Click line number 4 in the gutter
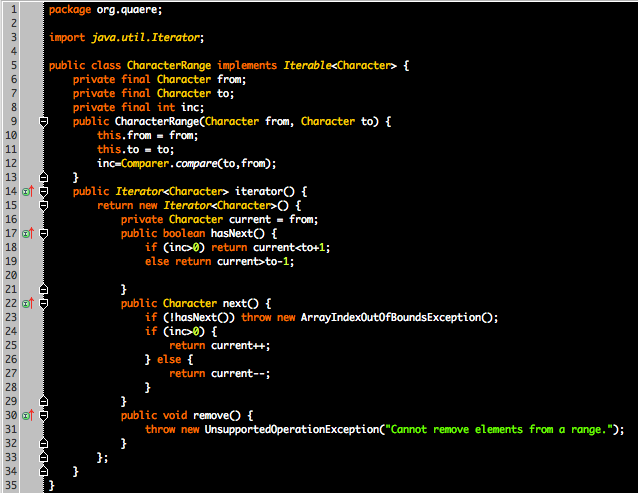This screenshot has height=493, width=638. coord(14,51)
